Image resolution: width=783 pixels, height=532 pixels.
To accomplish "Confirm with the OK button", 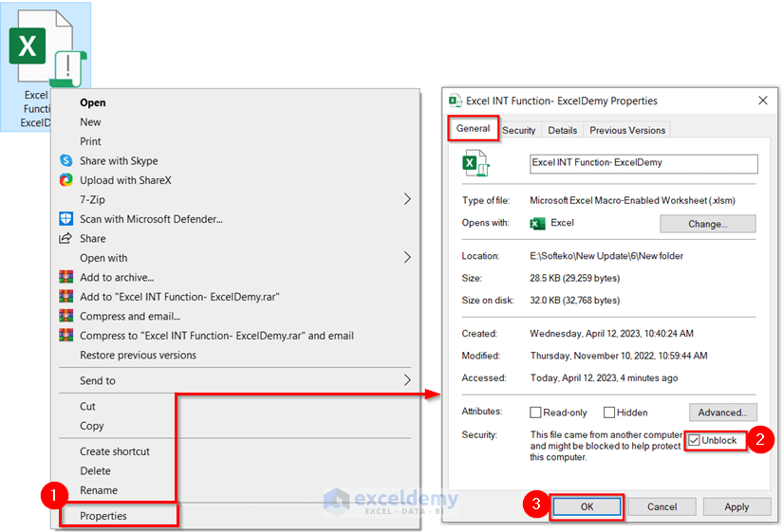I will pos(587,506).
